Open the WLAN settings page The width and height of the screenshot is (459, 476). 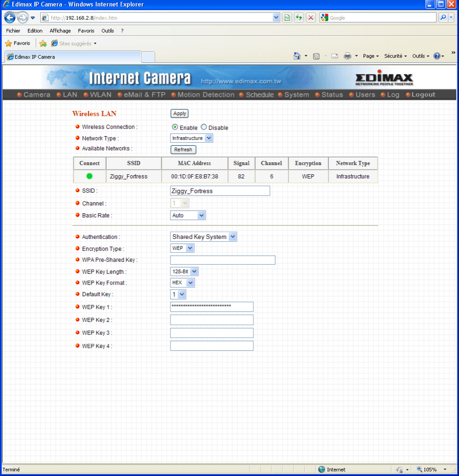(x=98, y=95)
